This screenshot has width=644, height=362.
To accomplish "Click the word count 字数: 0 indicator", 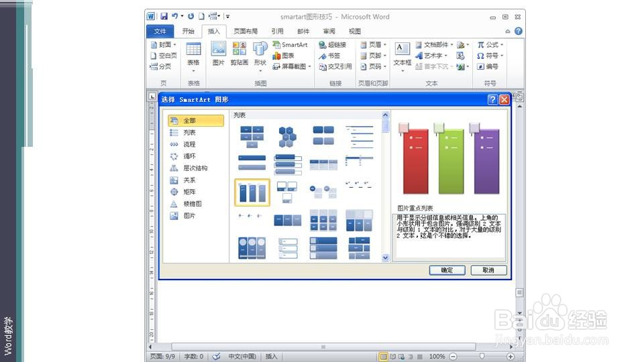I will 194,356.
